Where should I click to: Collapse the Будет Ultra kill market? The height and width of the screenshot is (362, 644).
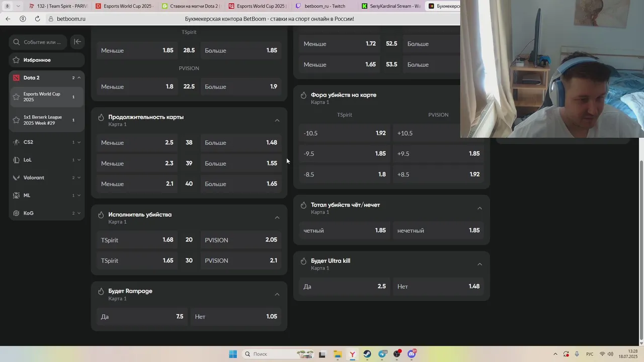tap(479, 264)
